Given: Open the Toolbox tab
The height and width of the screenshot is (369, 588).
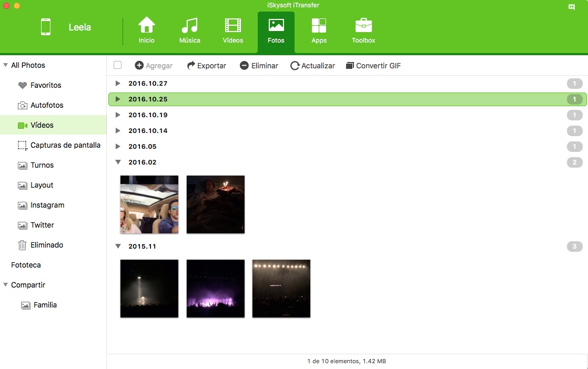Looking at the screenshot, I should [363, 31].
